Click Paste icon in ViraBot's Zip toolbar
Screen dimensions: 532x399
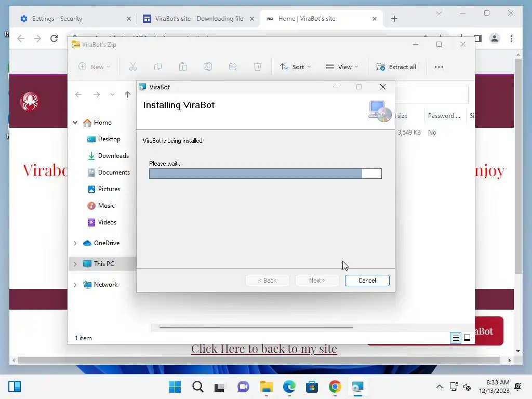(x=183, y=67)
